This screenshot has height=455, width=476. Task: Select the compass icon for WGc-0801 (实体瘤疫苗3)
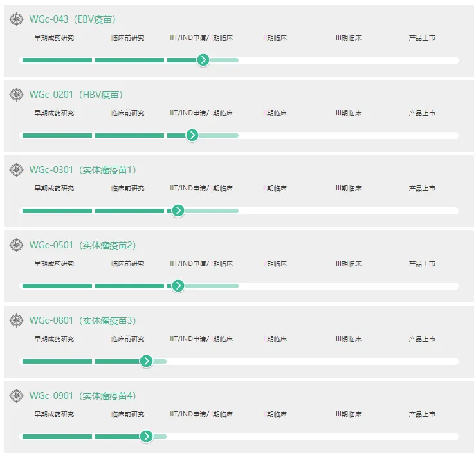(x=16, y=320)
